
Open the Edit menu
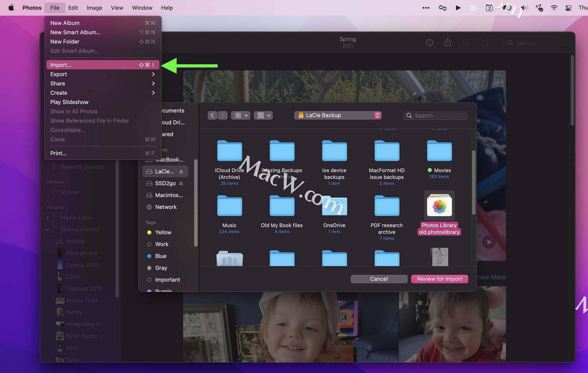73,8
